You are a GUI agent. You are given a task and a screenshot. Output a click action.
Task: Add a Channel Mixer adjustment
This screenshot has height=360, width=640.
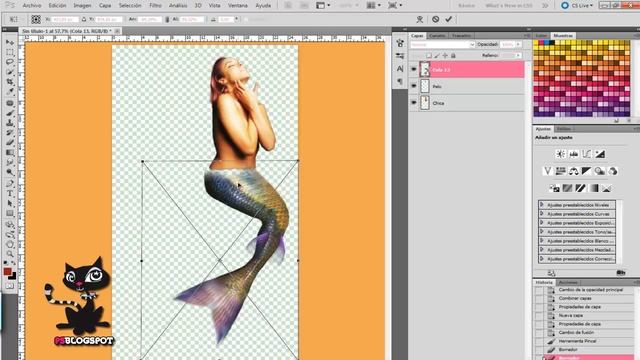coord(613,171)
